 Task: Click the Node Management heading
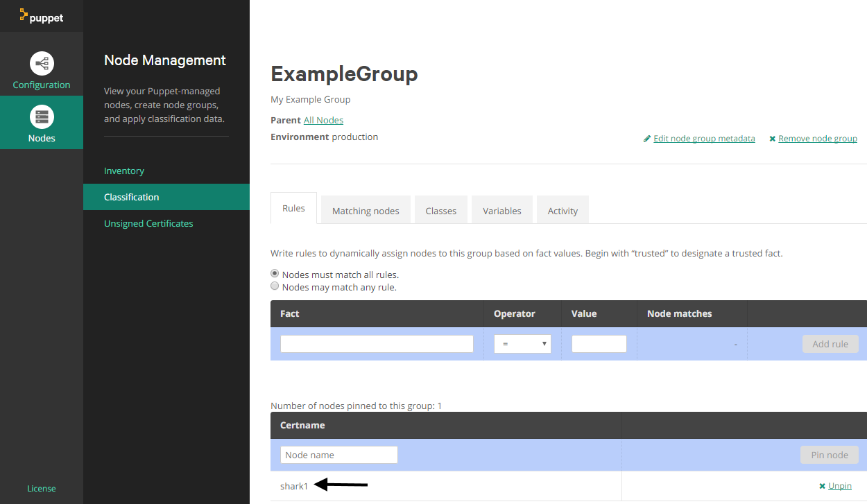[x=165, y=60]
